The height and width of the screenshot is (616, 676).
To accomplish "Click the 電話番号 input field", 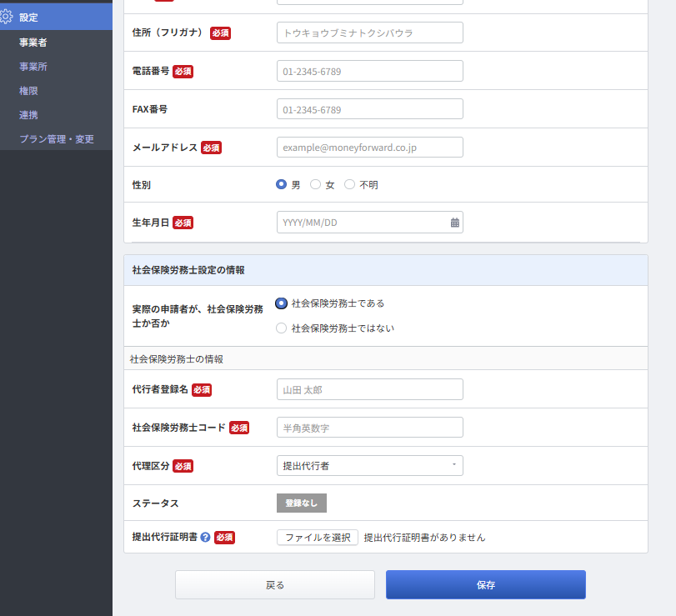I will click(369, 72).
